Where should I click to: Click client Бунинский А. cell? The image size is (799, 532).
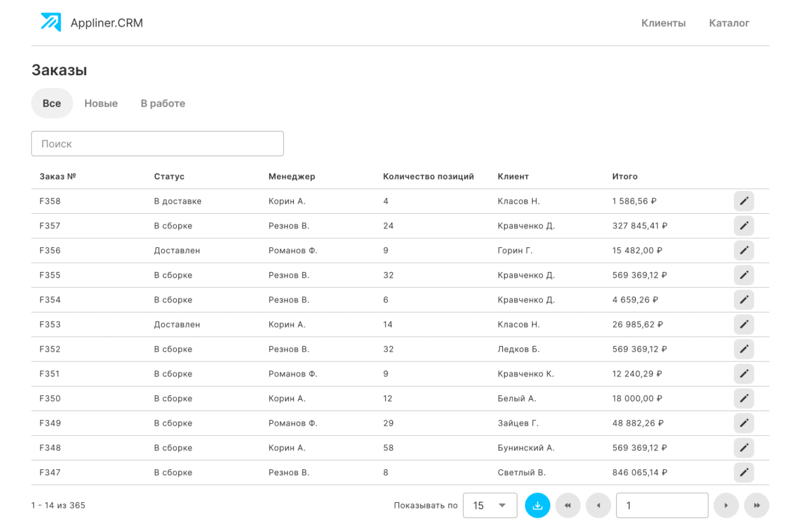point(526,448)
